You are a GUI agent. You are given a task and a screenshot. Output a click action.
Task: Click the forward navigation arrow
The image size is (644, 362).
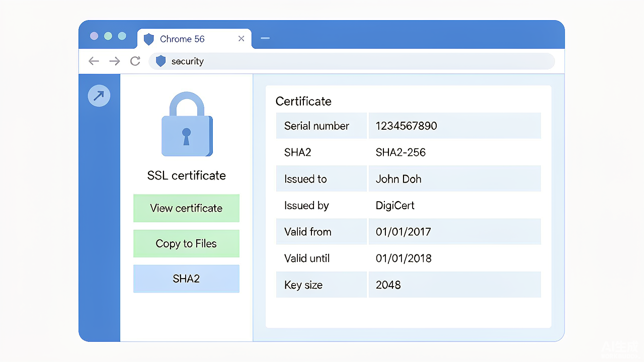point(115,61)
